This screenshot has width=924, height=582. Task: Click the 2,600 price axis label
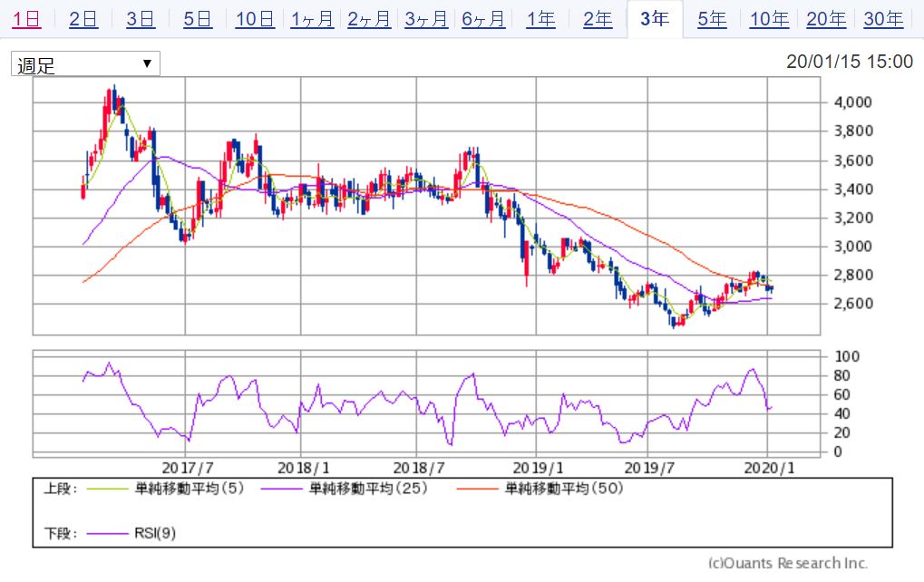(x=852, y=304)
